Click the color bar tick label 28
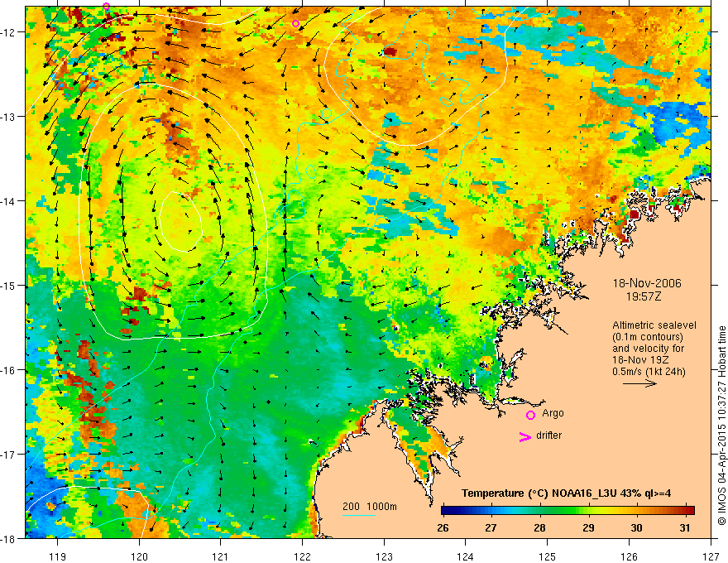This screenshot has height=563, width=728. 539,527
